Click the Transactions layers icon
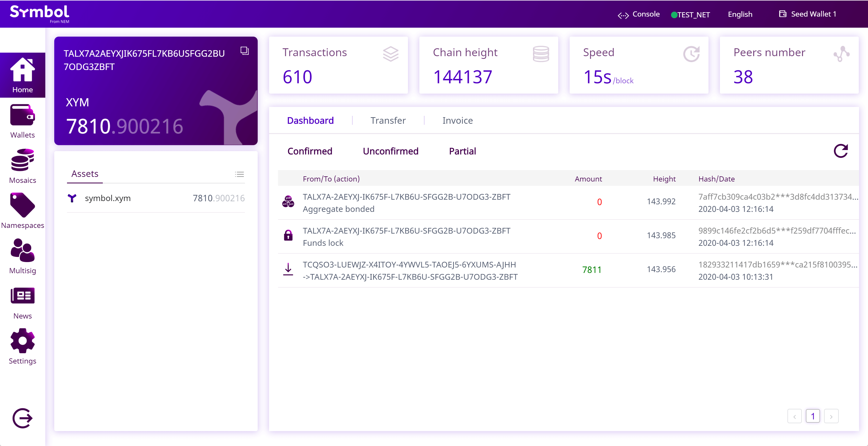This screenshot has height=446, width=868. [x=391, y=54]
